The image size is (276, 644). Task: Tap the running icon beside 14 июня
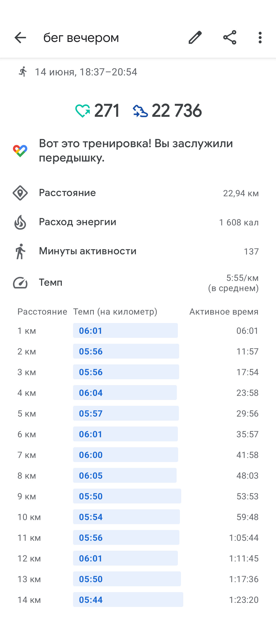(x=23, y=72)
